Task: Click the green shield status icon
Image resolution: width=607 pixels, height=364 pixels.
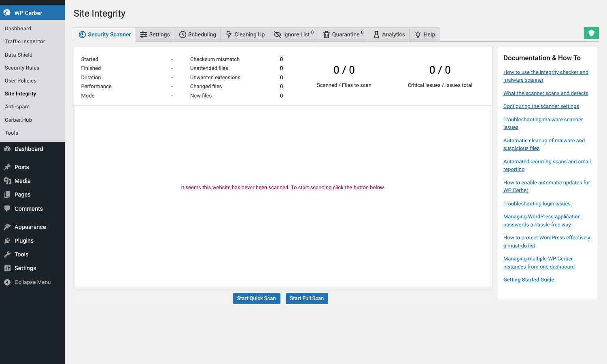Action: pyautogui.click(x=591, y=33)
